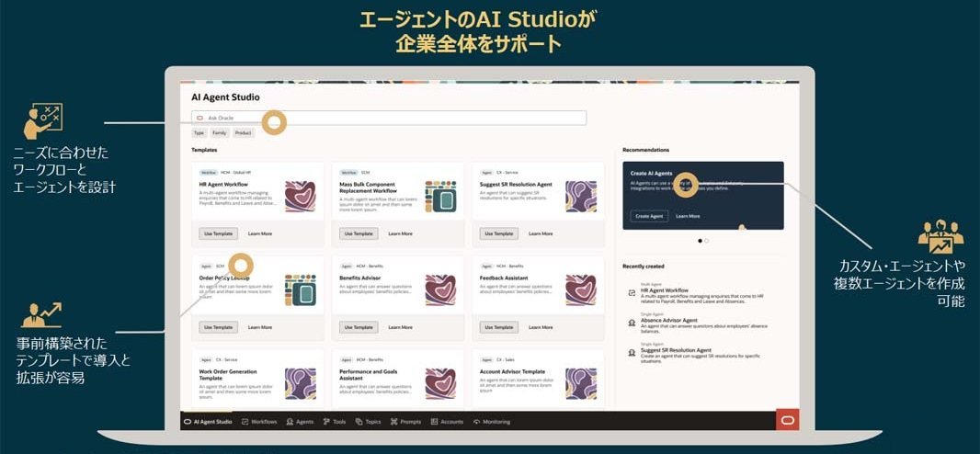This screenshot has width=980, height=454.
Task: Select the second carousel dot under Recommendations
Action: [706, 241]
